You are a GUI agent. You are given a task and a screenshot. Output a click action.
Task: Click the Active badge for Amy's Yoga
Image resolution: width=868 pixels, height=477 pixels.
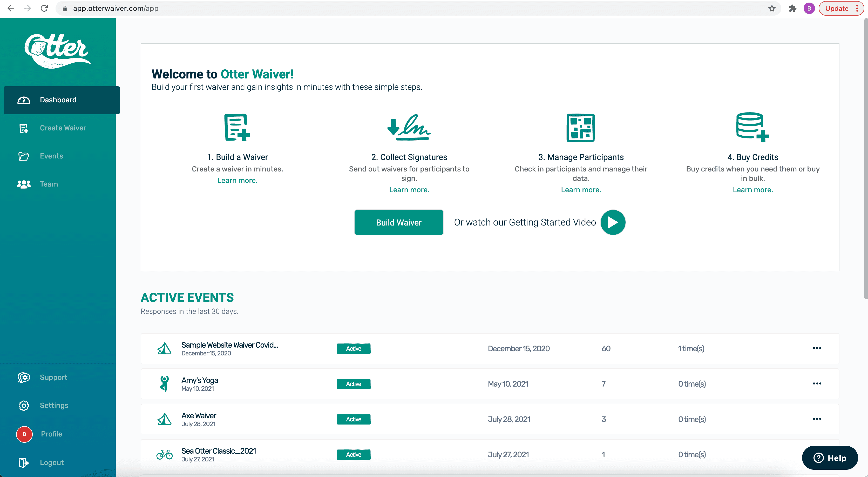tap(354, 384)
